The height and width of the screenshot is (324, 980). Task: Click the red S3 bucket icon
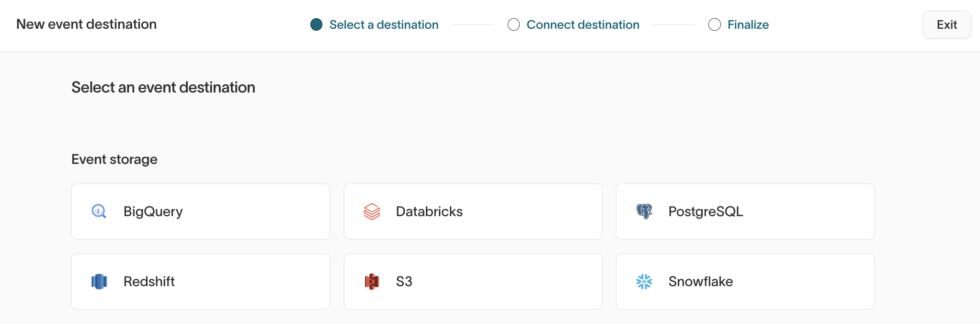pos(372,281)
